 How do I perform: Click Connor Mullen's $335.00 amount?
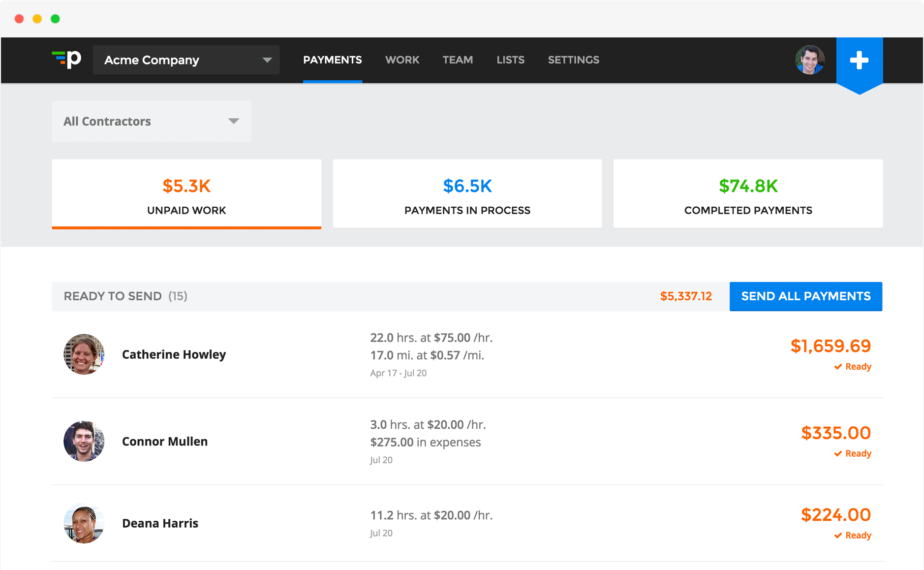click(836, 433)
